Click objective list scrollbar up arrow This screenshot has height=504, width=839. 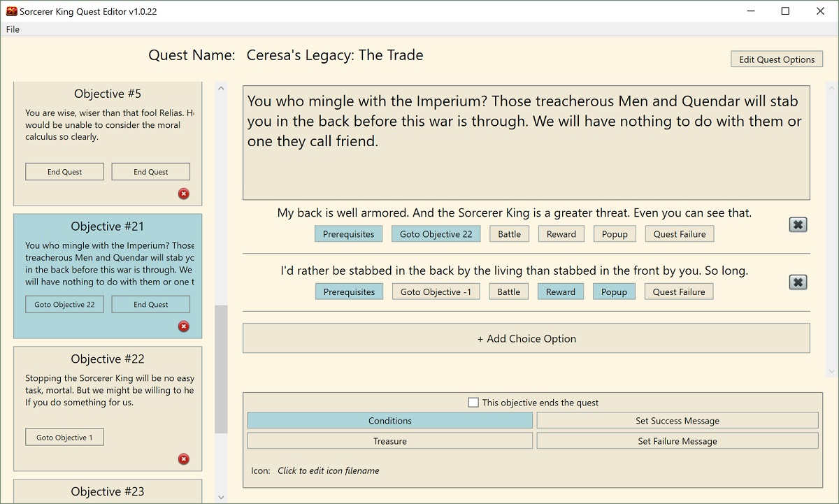pos(221,89)
